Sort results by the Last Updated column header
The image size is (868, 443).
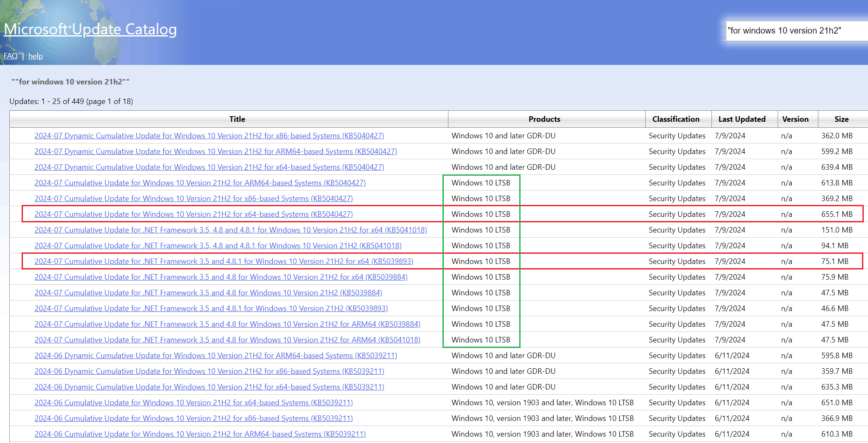(742, 119)
